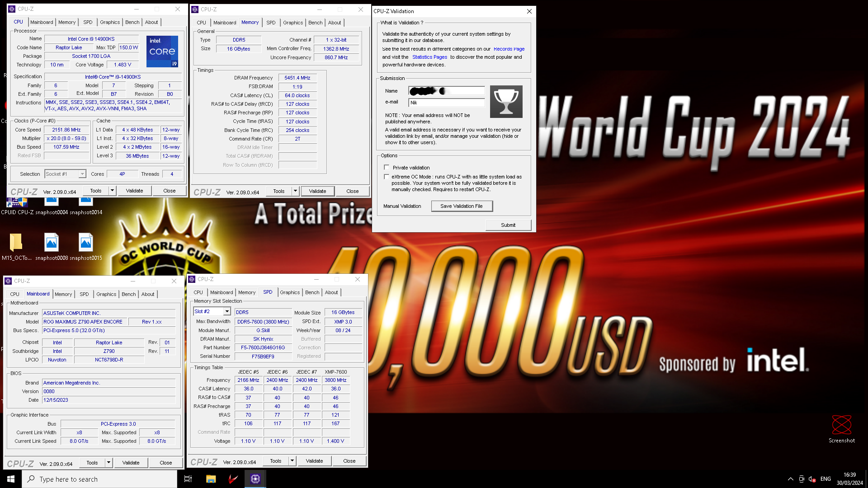Switch to CPU tab in the Mainboard-tab window

15,294
